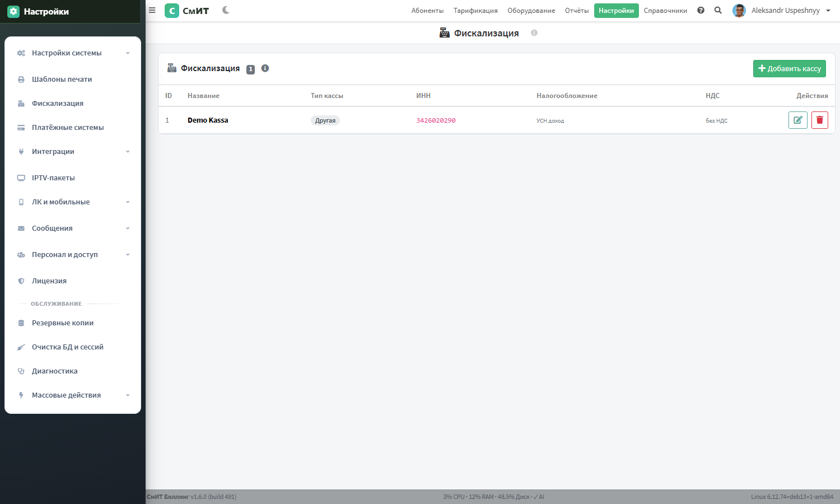Click the user name Aleksandr Uspeshnyy
The image size is (840, 504).
(x=786, y=11)
